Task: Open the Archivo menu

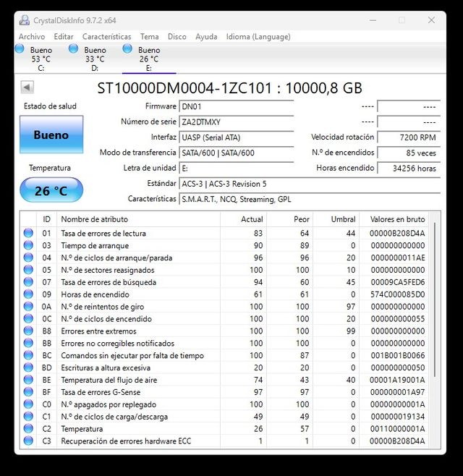Action: tap(32, 37)
